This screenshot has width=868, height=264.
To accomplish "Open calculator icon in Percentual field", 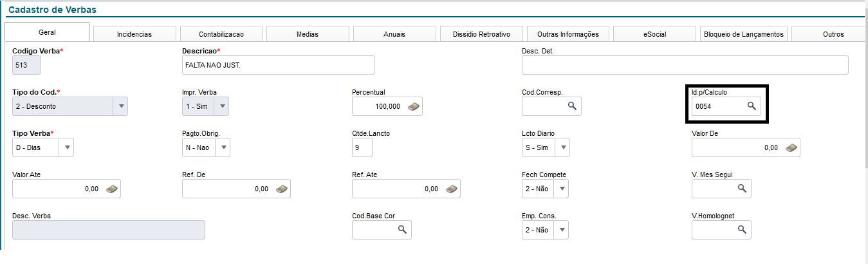I will [414, 106].
